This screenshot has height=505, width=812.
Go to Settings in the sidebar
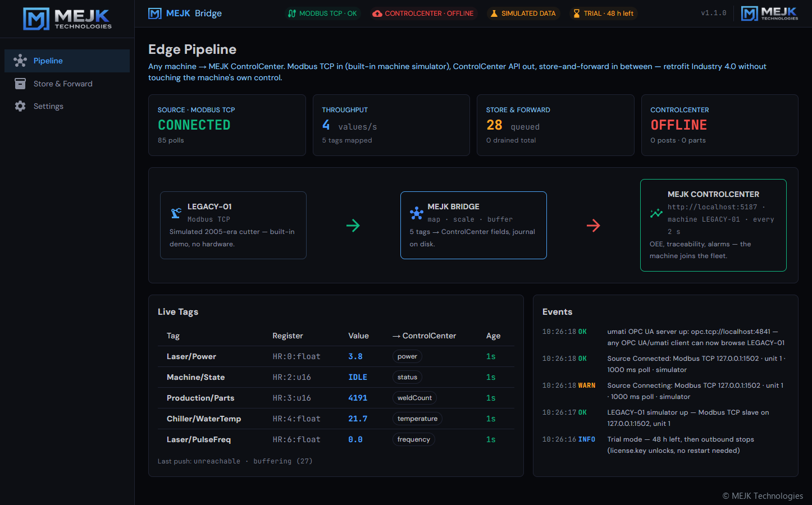click(x=67, y=106)
